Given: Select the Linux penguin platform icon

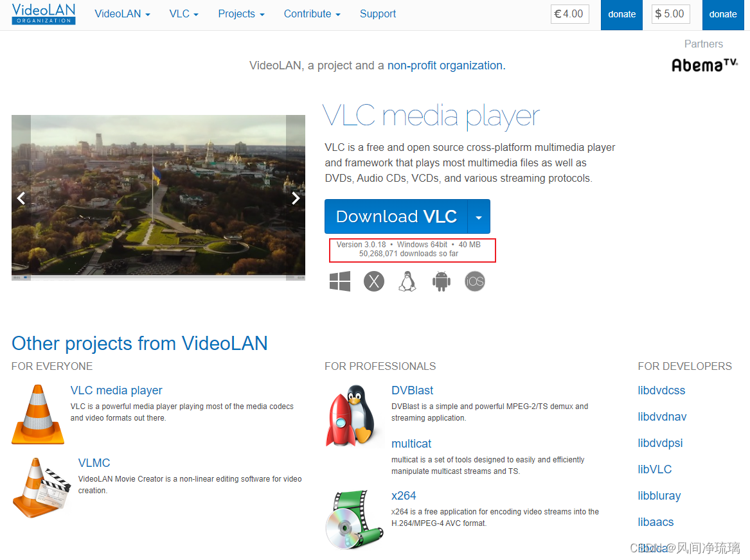Looking at the screenshot, I should click(x=407, y=281).
